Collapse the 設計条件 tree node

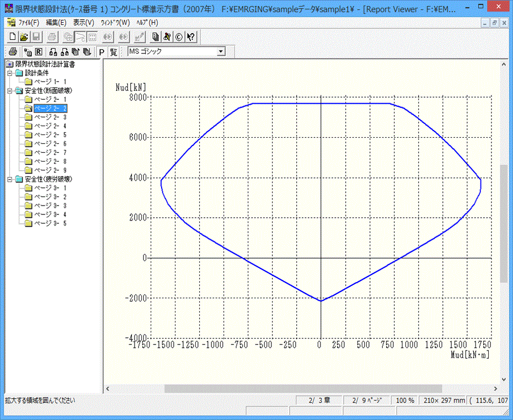[x=9, y=73]
